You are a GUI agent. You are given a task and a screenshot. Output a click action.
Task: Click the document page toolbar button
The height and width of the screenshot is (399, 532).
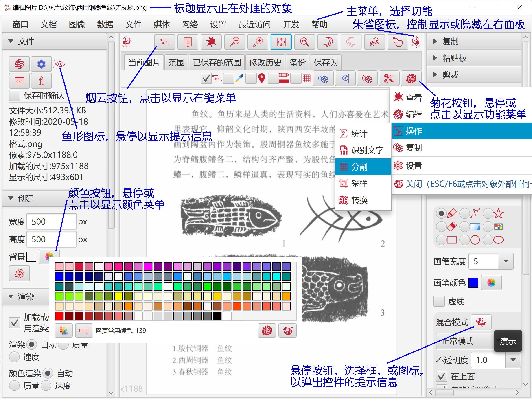[x=188, y=42]
